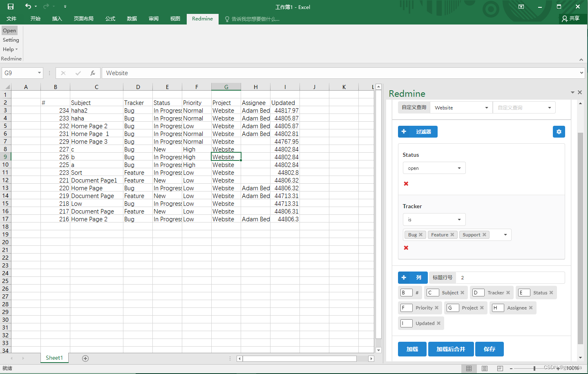Remove the Status column mapping

(x=551, y=293)
